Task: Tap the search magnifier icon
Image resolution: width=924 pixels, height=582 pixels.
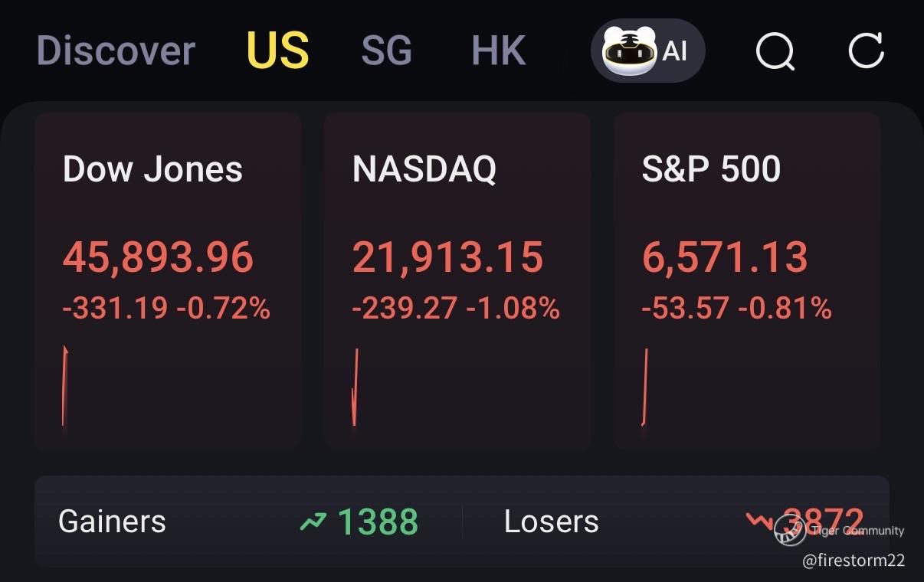Action: tap(775, 51)
